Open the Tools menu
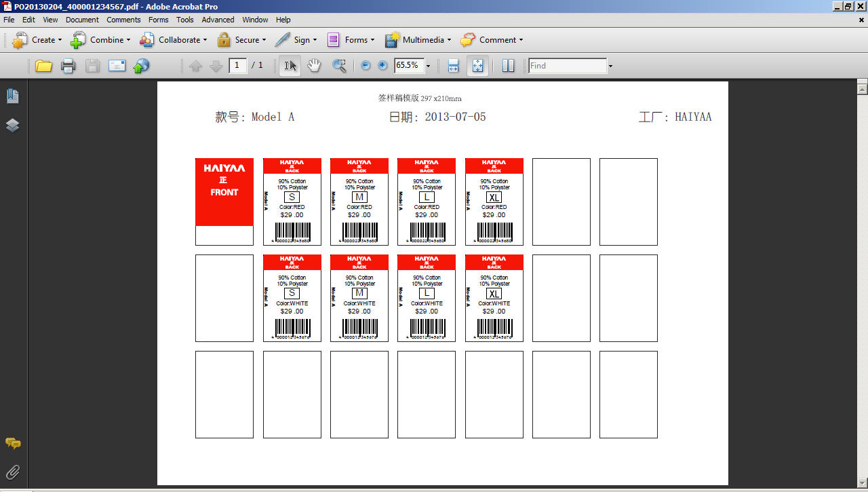This screenshot has height=492, width=868. pyautogui.click(x=185, y=20)
